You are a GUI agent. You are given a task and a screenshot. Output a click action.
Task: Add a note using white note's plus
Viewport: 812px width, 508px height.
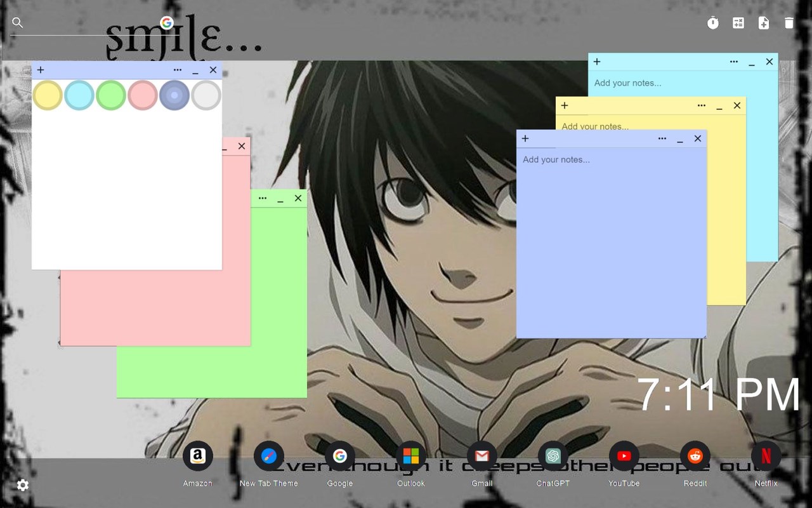click(41, 70)
